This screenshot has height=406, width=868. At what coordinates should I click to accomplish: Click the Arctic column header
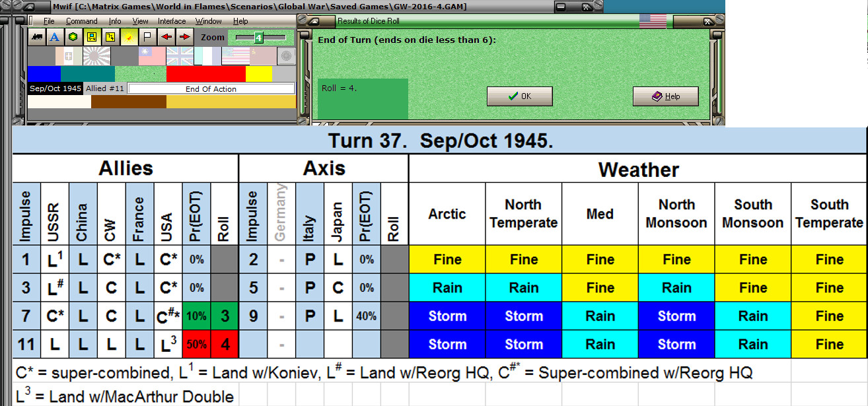(447, 214)
